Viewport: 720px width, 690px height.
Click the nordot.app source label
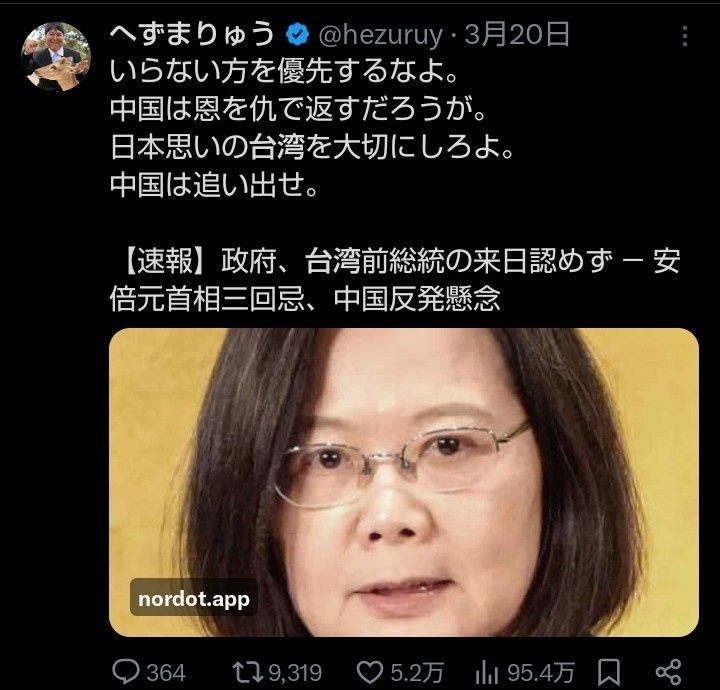(x=194, y=599)
